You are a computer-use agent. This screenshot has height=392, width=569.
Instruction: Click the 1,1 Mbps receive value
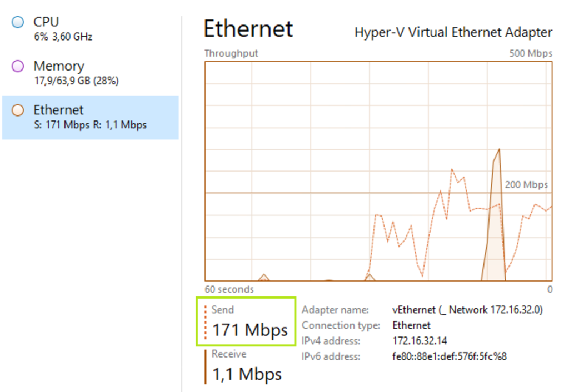pos(247,374)
